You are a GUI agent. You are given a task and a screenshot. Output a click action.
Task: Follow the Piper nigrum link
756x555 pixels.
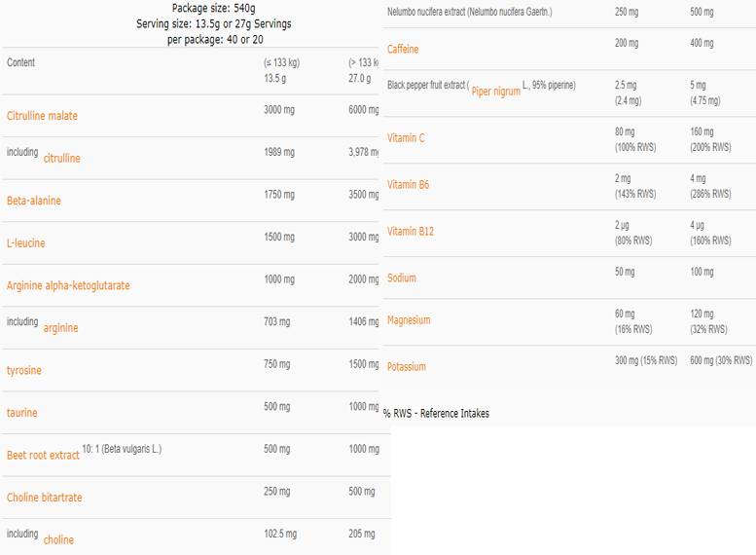point(495,92)
